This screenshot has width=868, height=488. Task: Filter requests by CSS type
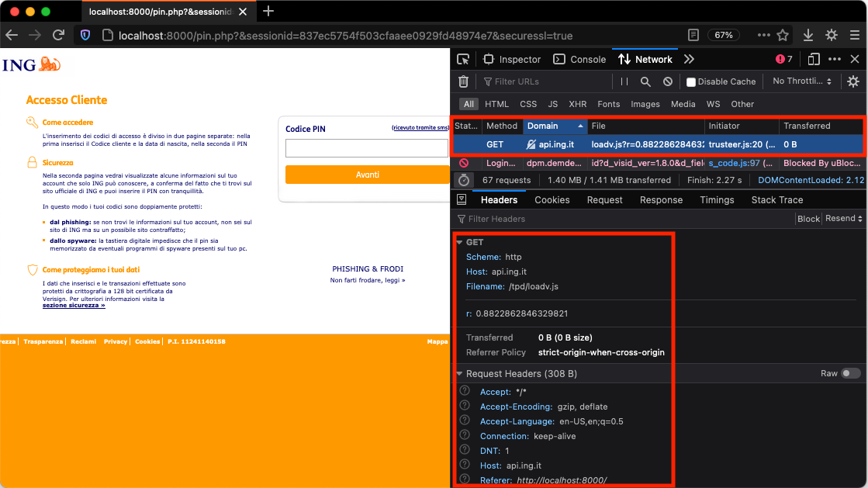(528, 104)
